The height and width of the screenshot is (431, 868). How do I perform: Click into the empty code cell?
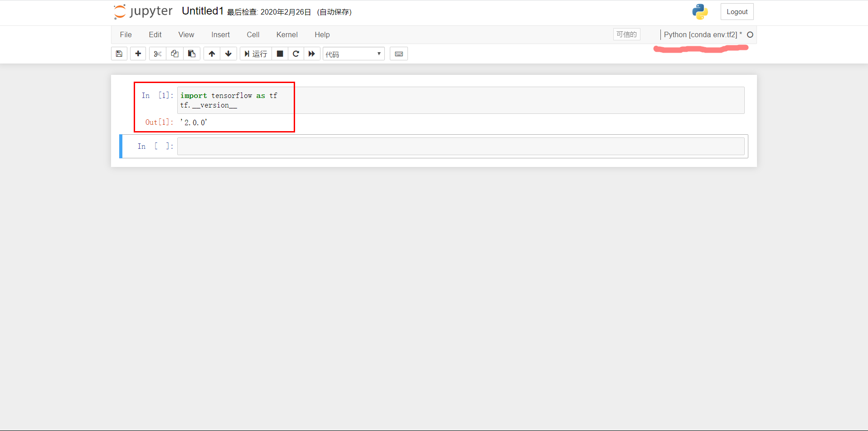[x=461, y=146]
